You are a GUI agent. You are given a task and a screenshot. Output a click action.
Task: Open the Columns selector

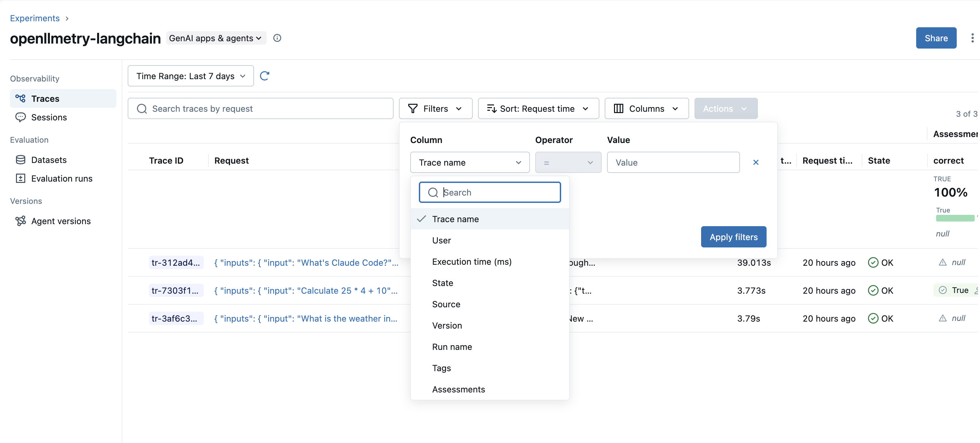(x=646, y=108)
